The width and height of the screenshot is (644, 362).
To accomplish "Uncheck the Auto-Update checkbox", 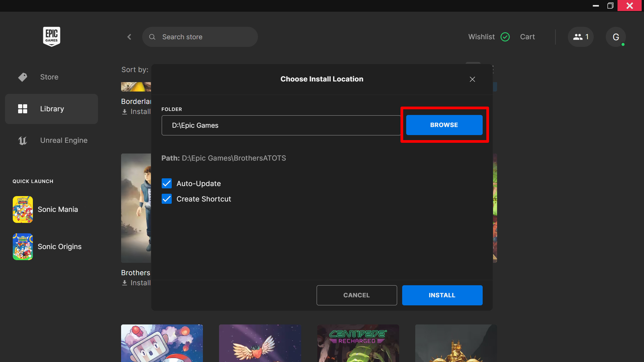I will click(167, 184).
